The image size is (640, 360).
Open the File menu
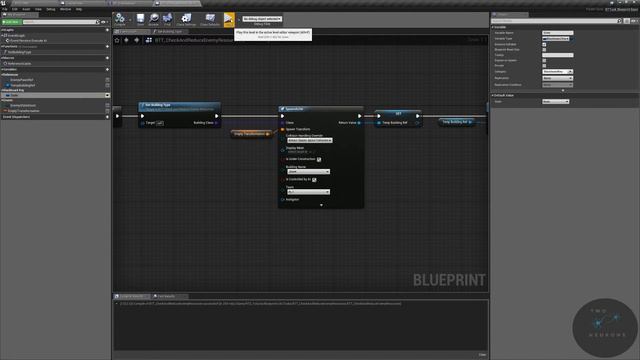[x=5, y=9]
